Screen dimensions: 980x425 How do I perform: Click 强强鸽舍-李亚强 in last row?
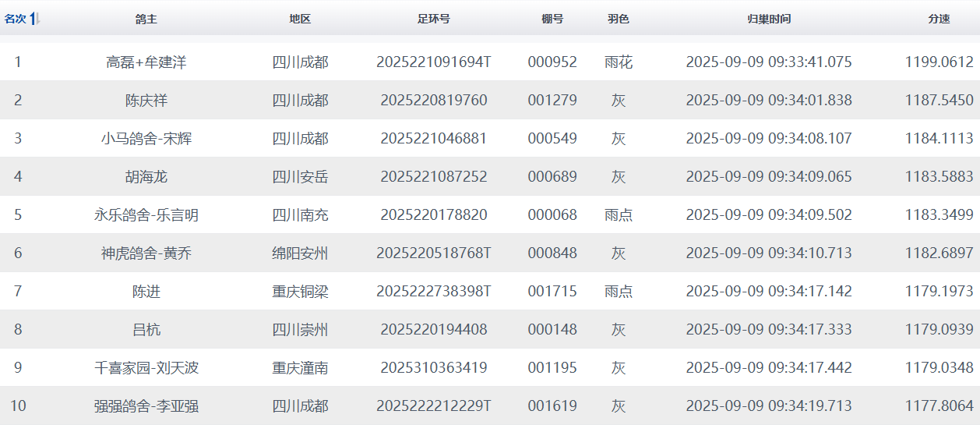[146, 406]
